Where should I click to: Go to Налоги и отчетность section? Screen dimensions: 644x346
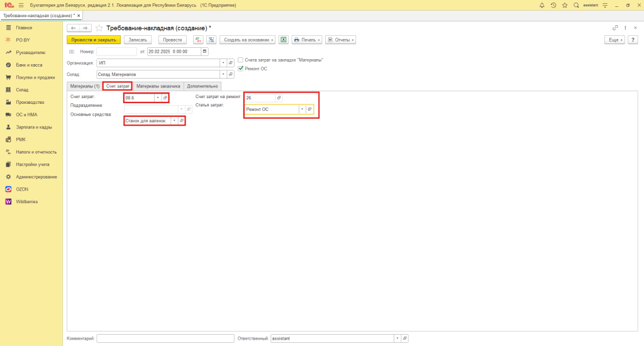[36, 152]
